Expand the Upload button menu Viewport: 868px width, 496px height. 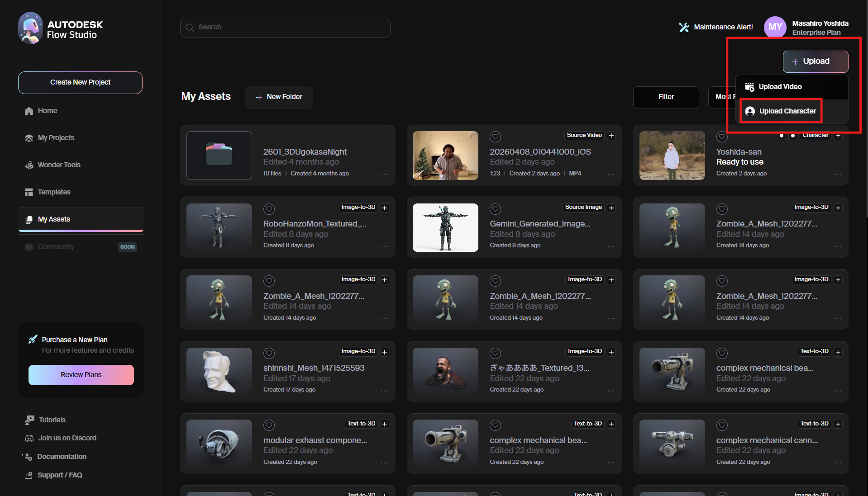pos(816,61)
